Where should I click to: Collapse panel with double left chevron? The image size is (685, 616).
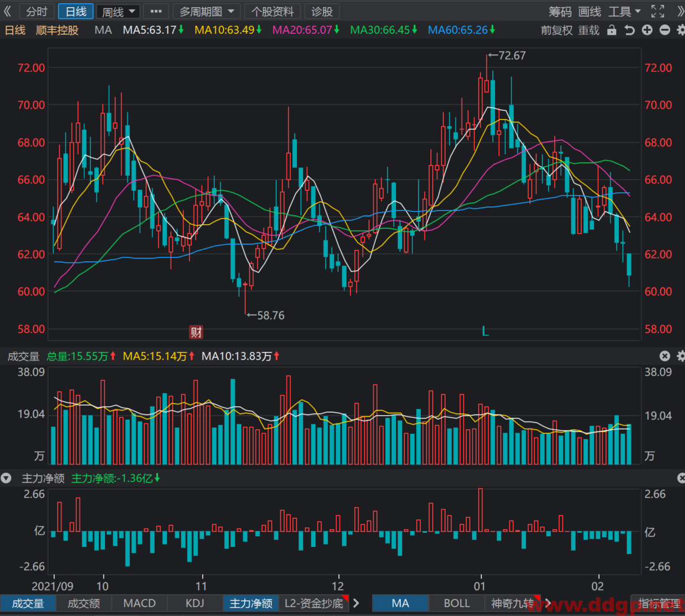pyautogui.click(x=8, y=11)
